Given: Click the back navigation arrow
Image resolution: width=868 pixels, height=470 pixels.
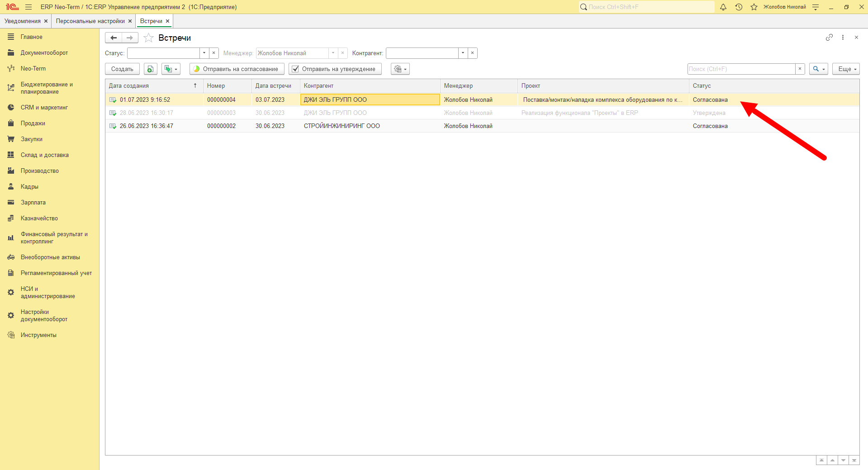Looking at the screenshot, I should (x=114, y=38).
